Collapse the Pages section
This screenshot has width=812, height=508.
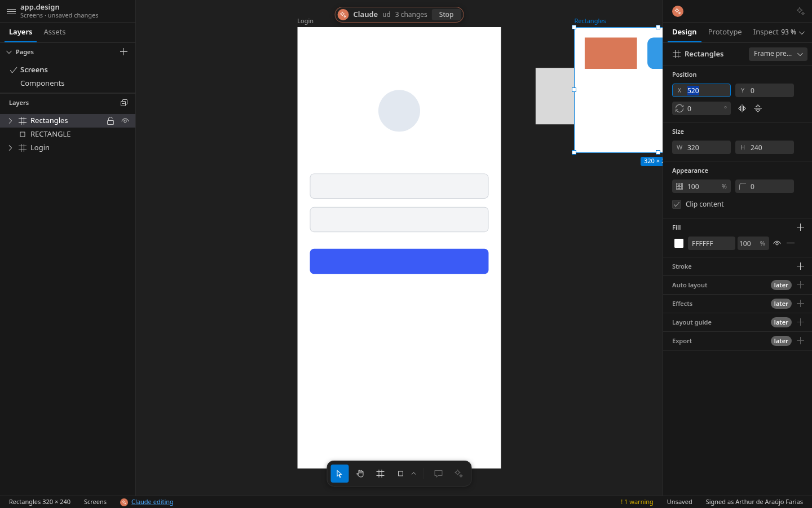pos(9,52)
